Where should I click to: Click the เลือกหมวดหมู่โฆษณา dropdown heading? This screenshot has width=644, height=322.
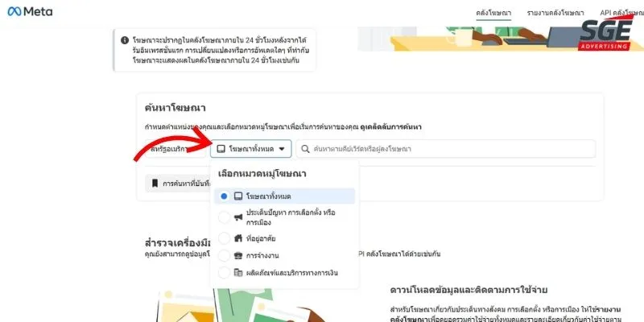pos(262,174)
